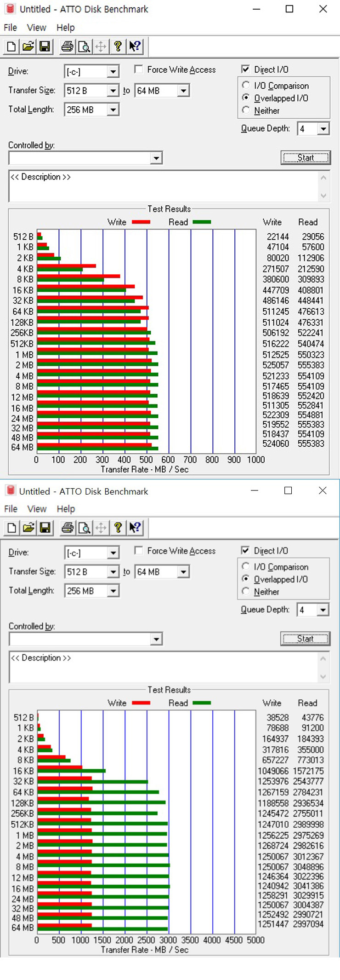The image size is (340, 980).
Task: Open 512 B transfer size dropdown, lower window
Action: tap(113, 572)
